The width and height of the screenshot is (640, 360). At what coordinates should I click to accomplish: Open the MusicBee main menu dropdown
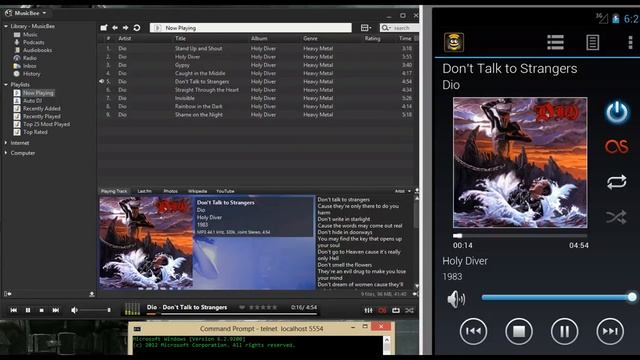pos(27,13)
